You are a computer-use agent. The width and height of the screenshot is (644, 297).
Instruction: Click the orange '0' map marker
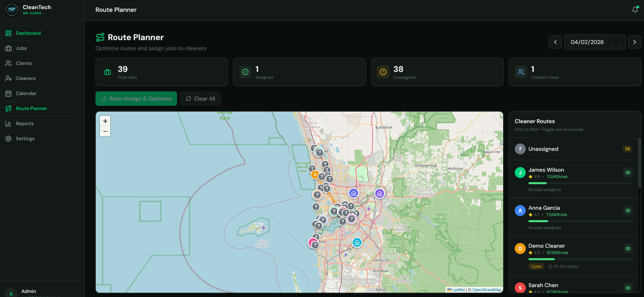click(315, 175)
